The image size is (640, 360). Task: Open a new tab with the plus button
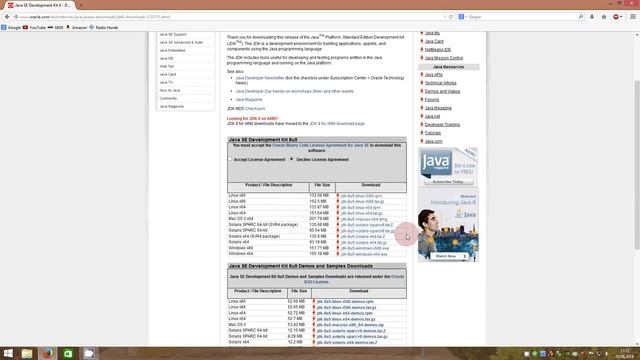[x=81, y=5]
